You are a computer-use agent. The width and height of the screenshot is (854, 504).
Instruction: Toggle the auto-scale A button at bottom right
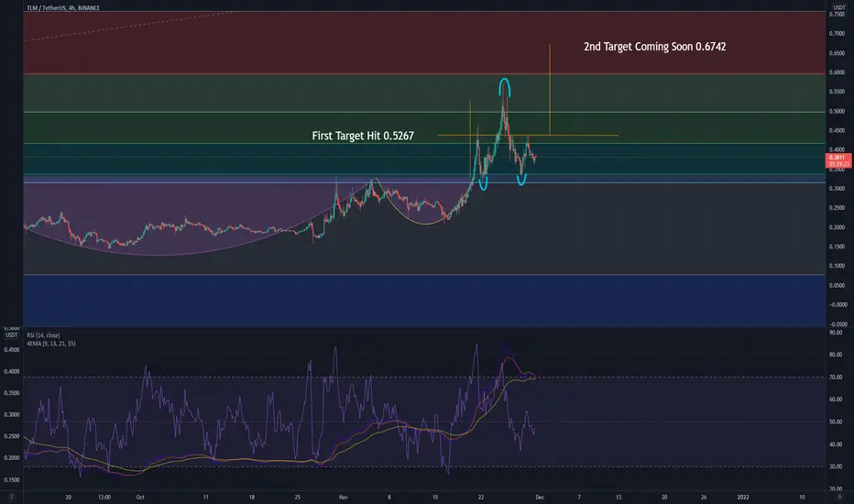tap(839, 497)
